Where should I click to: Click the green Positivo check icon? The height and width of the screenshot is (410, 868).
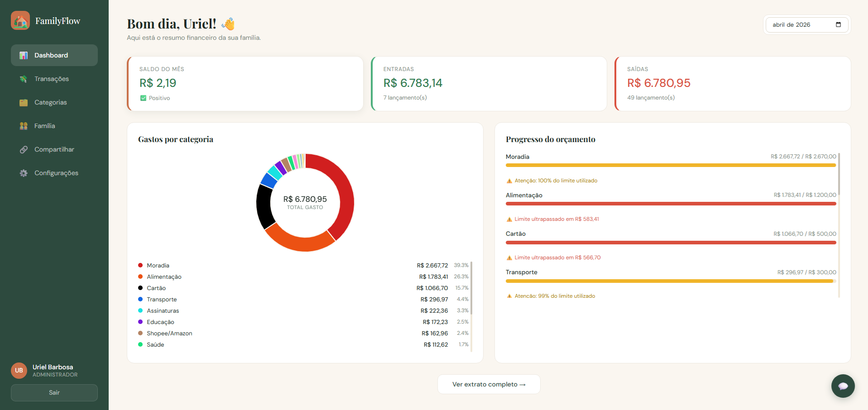click(143, 98)
